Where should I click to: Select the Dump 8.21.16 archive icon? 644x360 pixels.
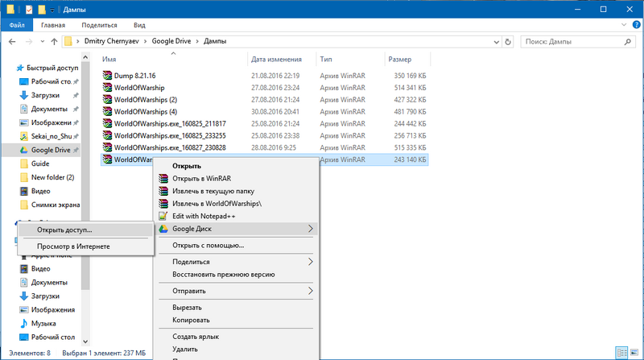(x=107, y=75)
